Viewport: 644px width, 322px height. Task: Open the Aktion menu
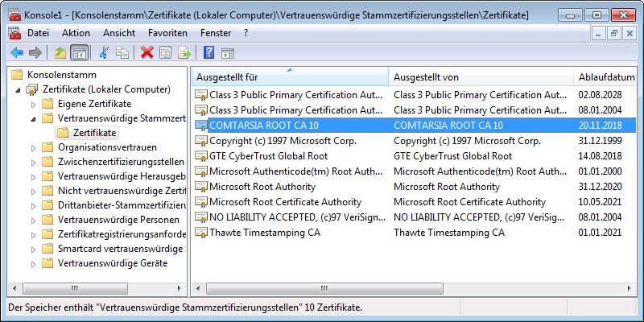[x=76, y=33]
